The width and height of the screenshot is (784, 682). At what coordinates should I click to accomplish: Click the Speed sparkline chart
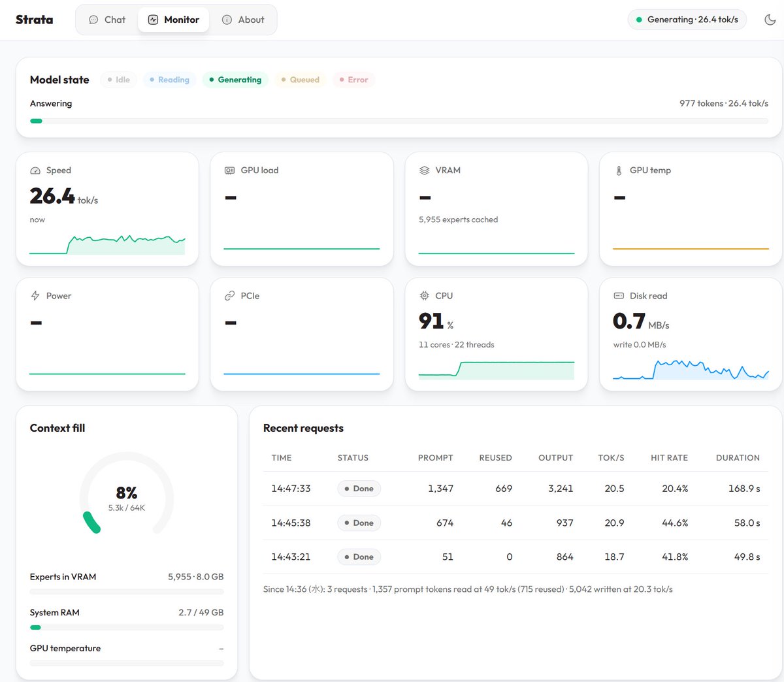click(107, 244)
